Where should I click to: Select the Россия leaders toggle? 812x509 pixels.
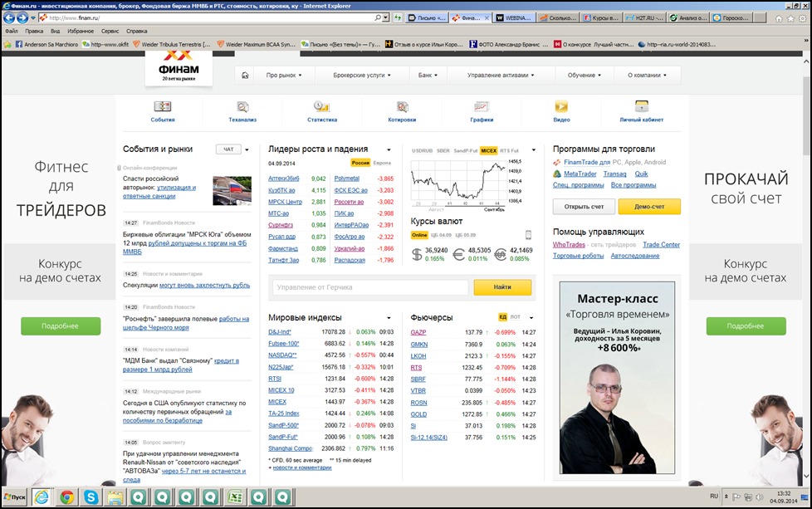[x=360, y=163]
